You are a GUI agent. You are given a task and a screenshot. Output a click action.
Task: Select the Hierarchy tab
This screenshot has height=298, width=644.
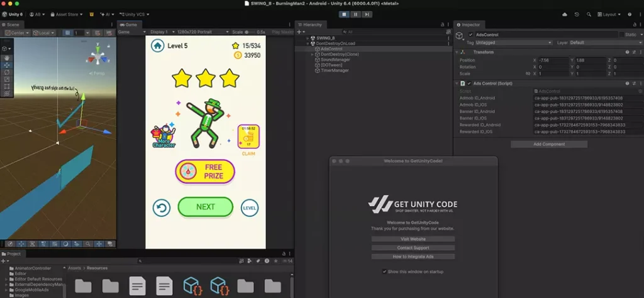tap(310, 25)
